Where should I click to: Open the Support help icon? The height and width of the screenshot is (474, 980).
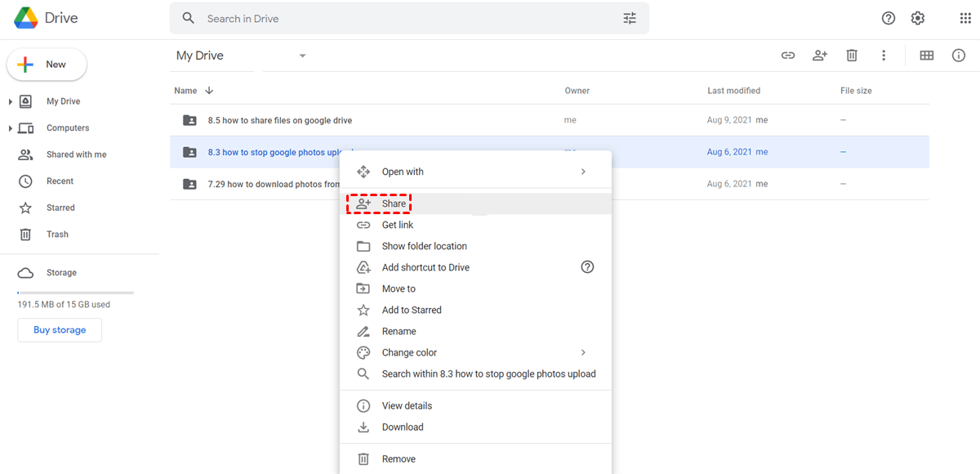(889, 18)
